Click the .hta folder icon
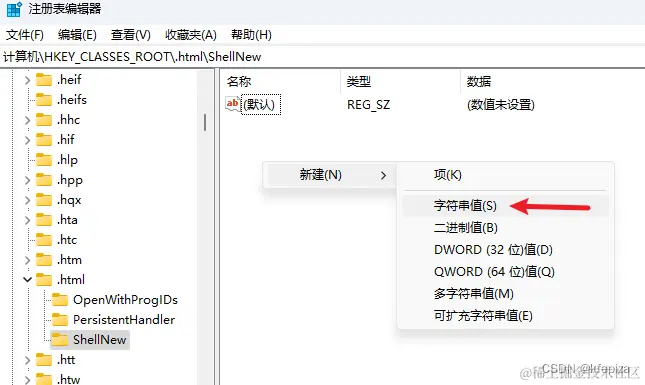This screenshot has width=645, height=385. (44, 220)
